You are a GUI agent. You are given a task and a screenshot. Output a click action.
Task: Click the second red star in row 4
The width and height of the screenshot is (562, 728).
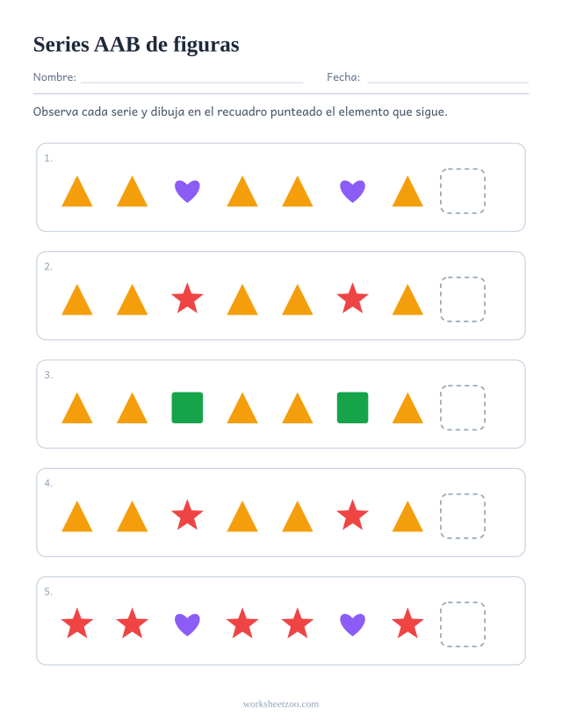(x=352, y=515)
